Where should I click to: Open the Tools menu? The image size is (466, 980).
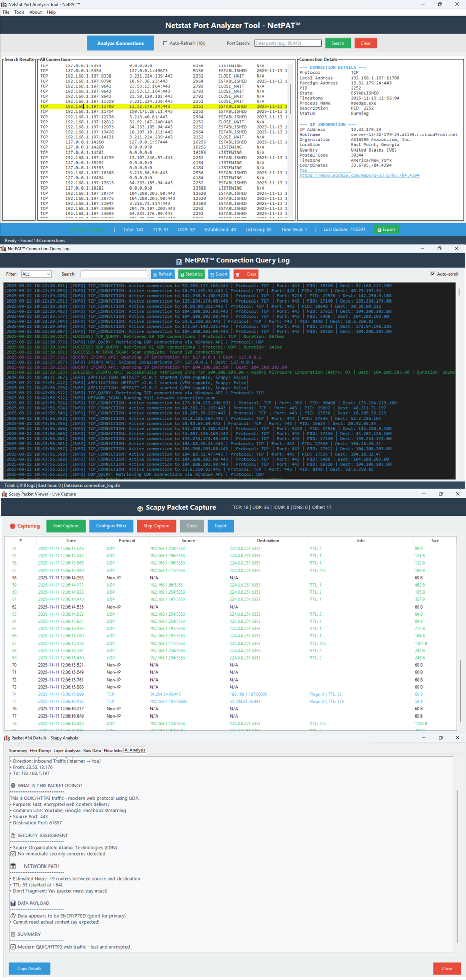tap(19, 12)
